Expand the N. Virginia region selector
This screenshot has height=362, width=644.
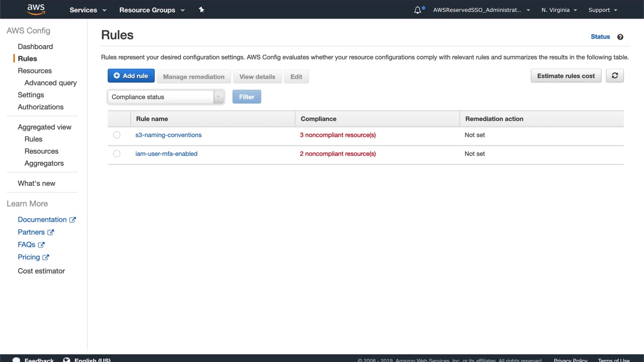[559, 10]
